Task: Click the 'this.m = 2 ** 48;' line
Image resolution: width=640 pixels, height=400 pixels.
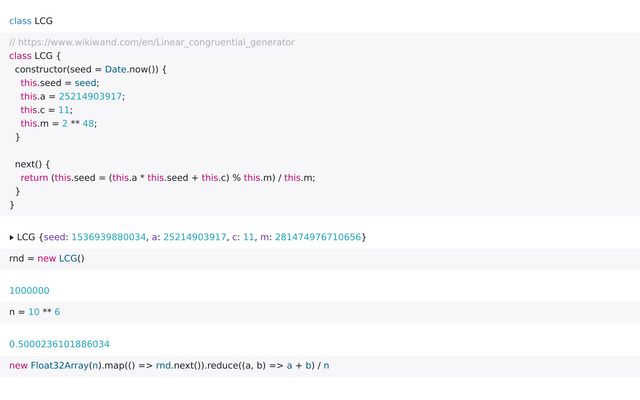Action: click(59, 123)
